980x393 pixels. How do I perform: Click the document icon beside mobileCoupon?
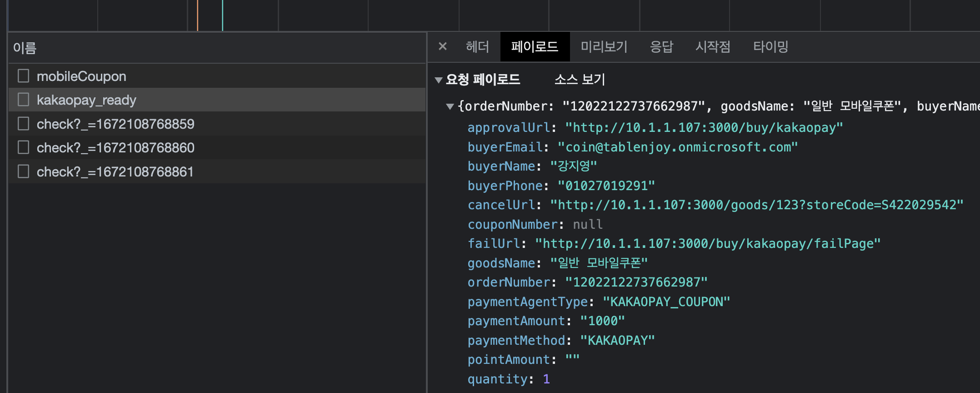23,76
